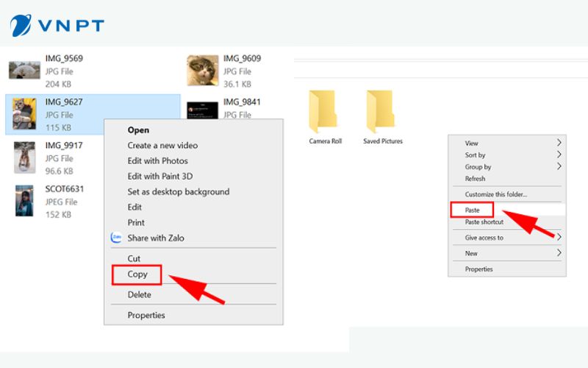Choose Share with Zalo
The width and height of the screenshot is (588, 368).
(156, 238)
